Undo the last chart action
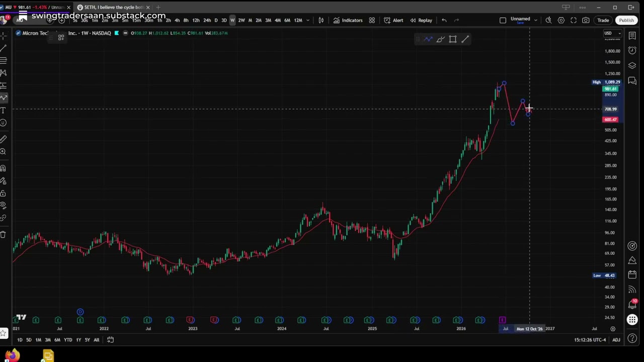644x362 pixels. tap(444, 20)
